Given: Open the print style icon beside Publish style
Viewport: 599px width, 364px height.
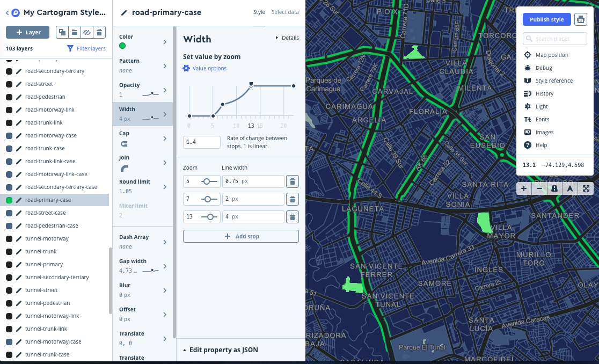Looking at the screenshot, I should pyautogui.click(x=580, y=19).
